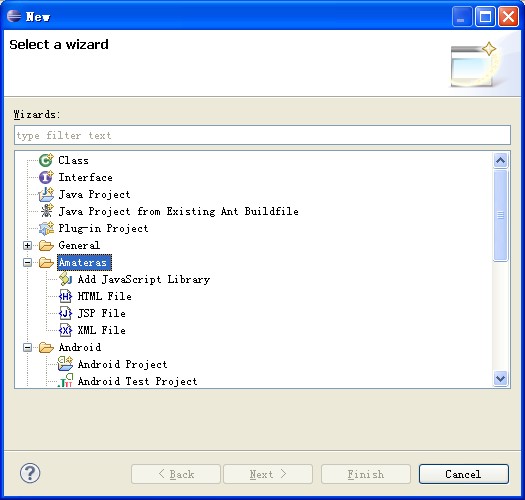525x500 pixels.
Task: Click the Back button
Action: tap(176, 474)
